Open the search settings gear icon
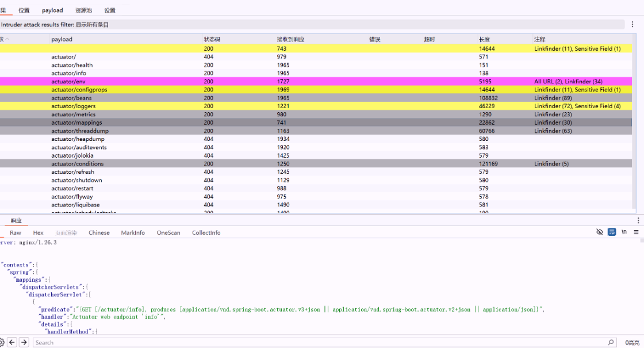This screenshot has height=348, width=644. (1, 342)
